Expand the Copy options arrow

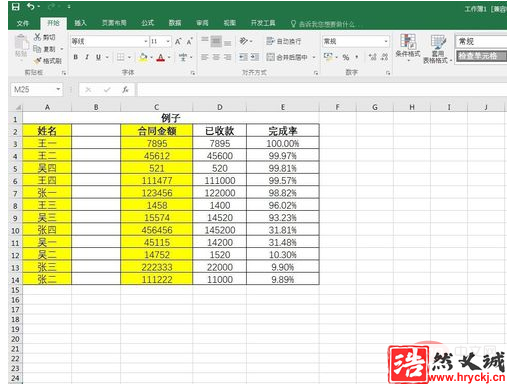click(62, 49)
